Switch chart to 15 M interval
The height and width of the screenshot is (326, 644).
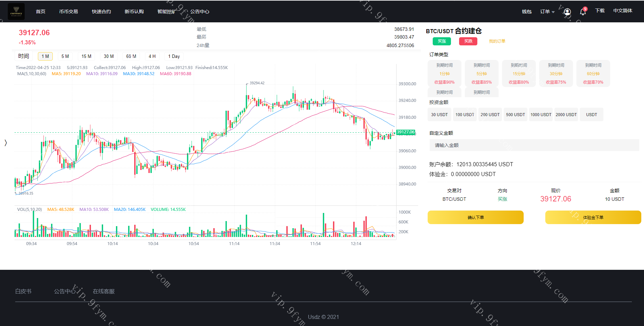pyautogui.click(x=86, y=57)
